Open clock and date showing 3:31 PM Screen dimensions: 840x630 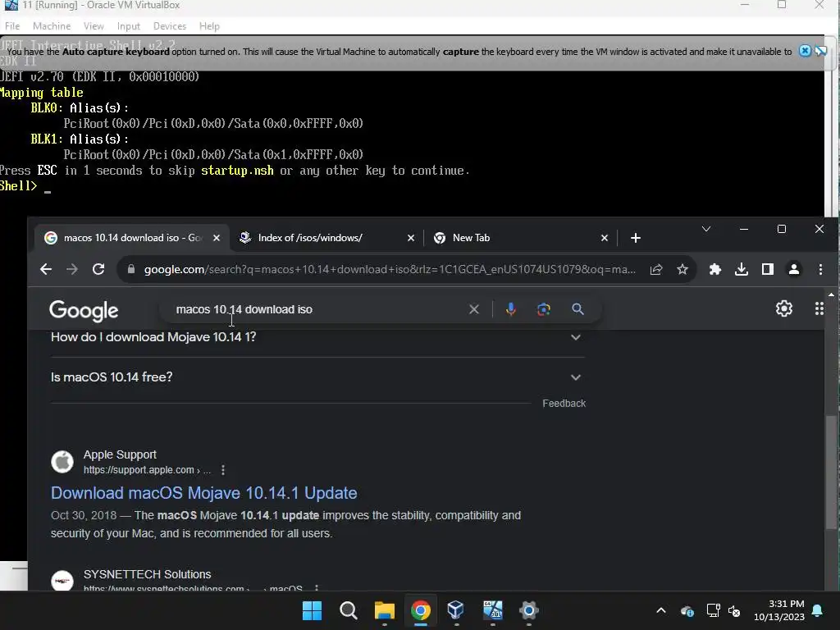(779, 610)
